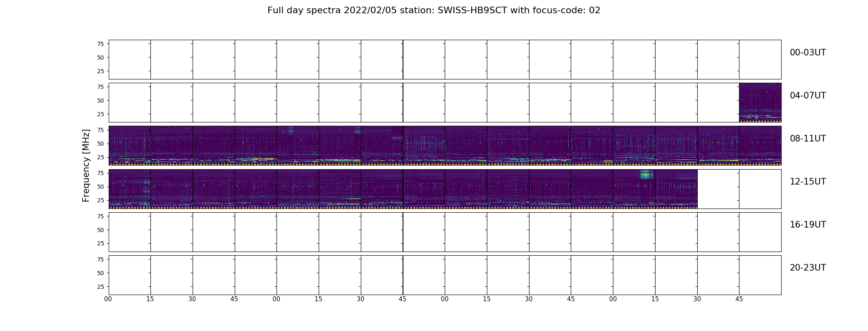Image resolution: width=868 pixels, height=331 pixels.
Task: Click the '75' frequency tick of the 00-03UT row
Action: (100, 44)
